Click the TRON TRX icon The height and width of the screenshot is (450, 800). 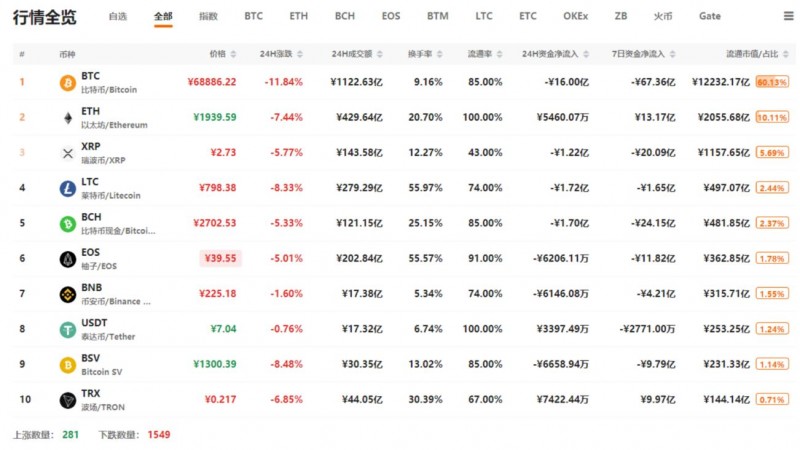click(67, 400)
